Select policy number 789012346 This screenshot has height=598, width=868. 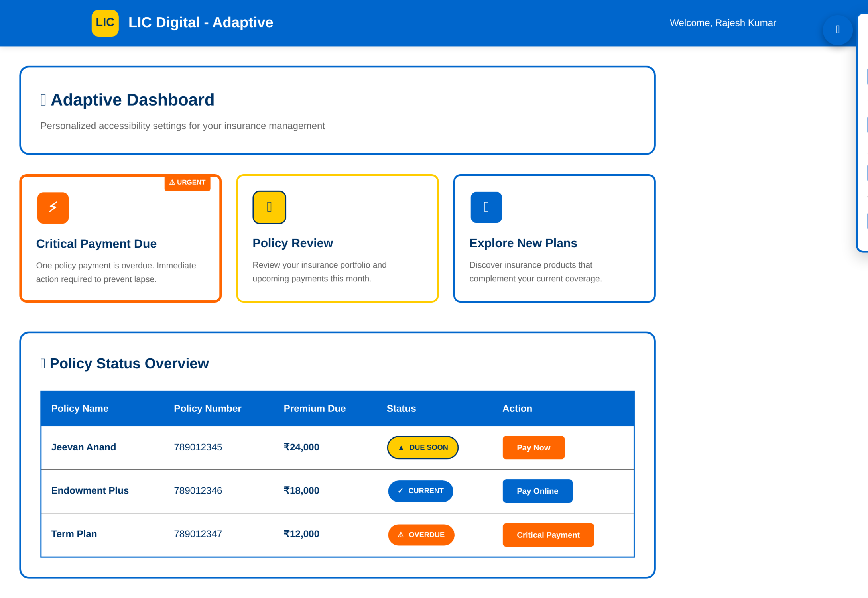pyautogui.click(x=198, y=491)
